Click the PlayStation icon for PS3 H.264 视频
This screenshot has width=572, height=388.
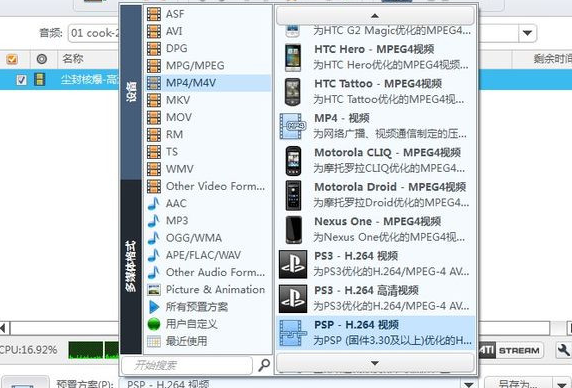click(293, 264)
